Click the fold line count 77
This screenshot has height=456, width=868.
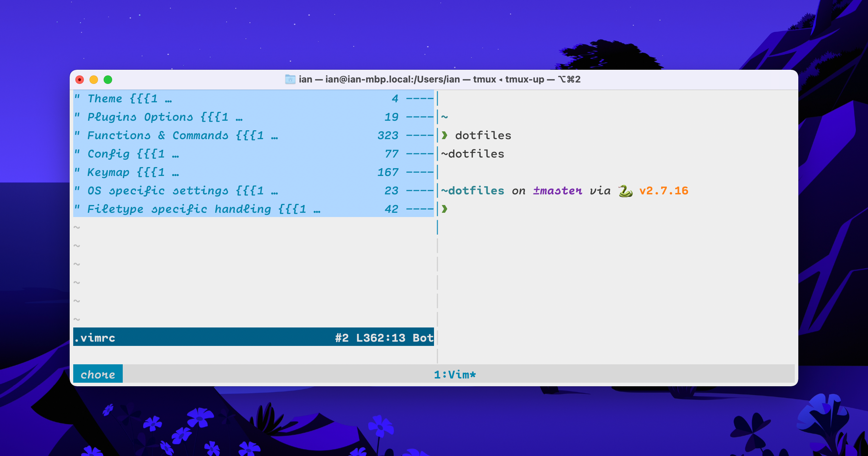(392, 154)
